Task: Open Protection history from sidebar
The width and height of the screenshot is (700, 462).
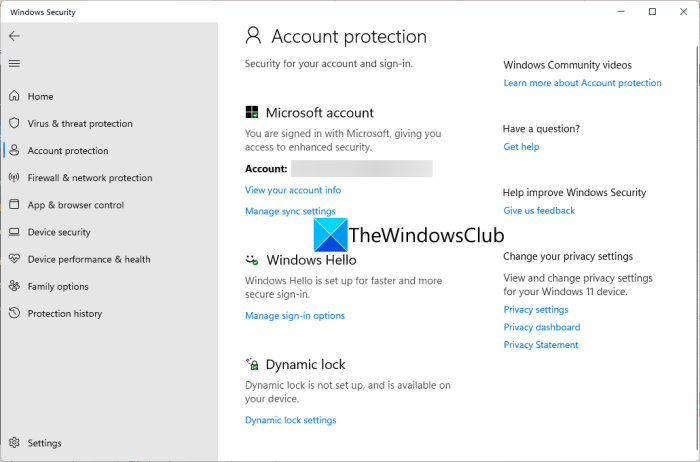Action: [x=64, y=313]
